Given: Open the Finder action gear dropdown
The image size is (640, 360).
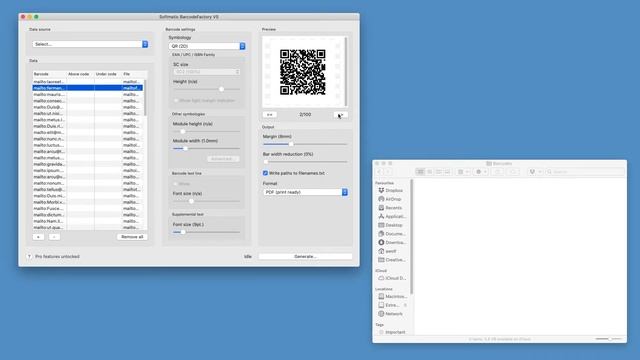Looking at the screenshot, I should (x=481, y=172).
